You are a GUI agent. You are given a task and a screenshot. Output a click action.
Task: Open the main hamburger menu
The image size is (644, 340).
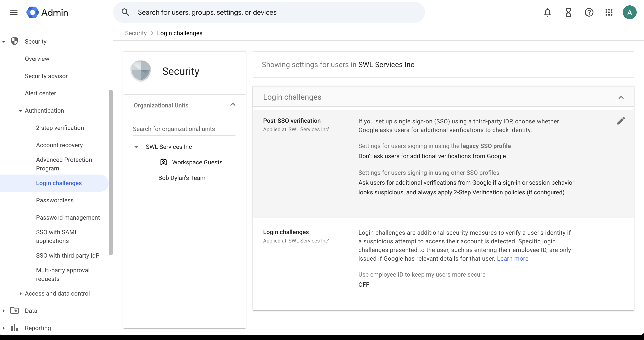click(13, 12)
